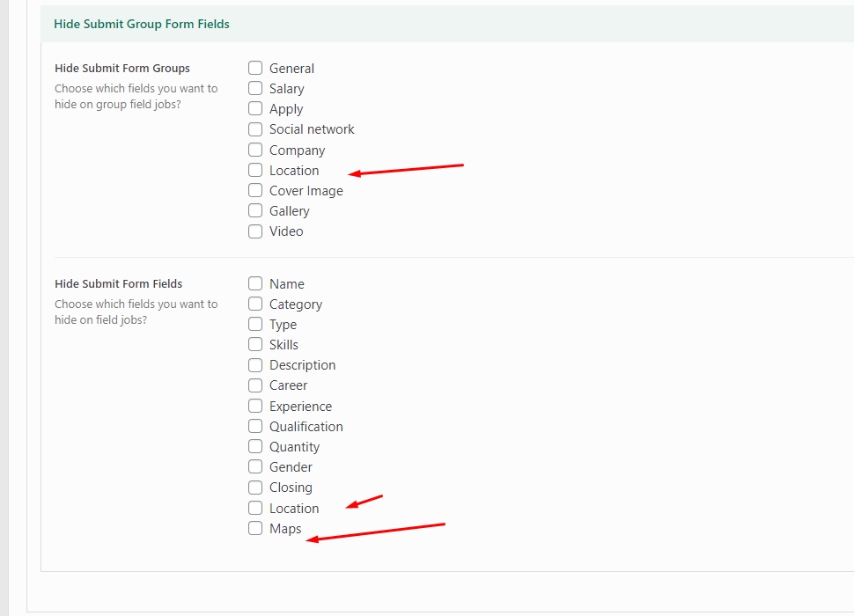Tick the Description checkbox
The width and height of the screenshot is (854, 616).
[x=255, y=364]
